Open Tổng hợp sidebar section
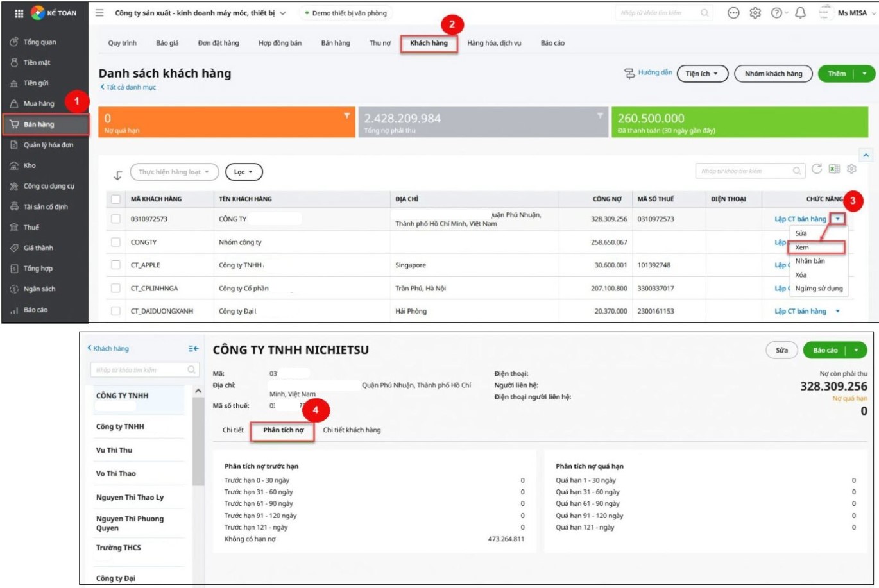 (38, 268)
